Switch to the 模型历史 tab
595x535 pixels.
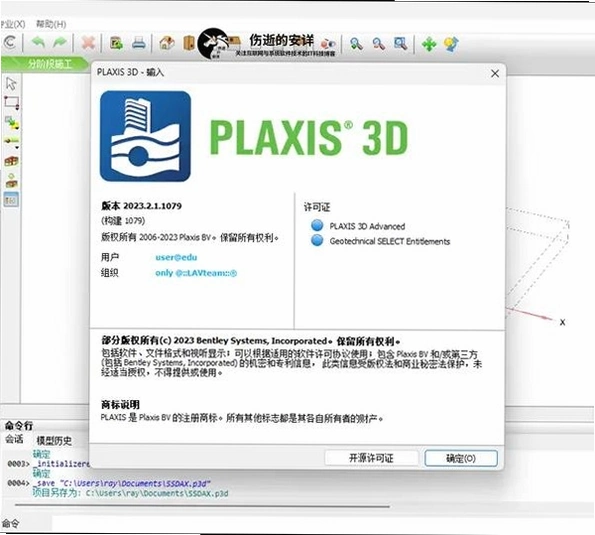pos(54,441)
